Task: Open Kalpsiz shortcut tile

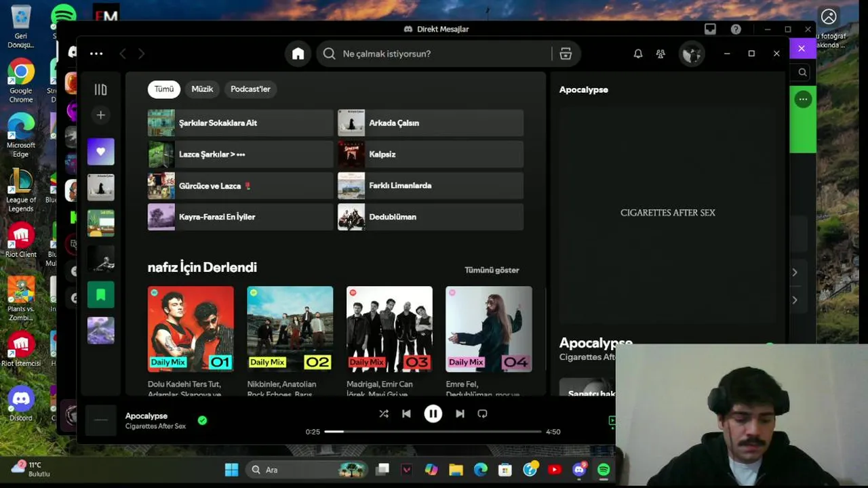Action: [431, 155]
